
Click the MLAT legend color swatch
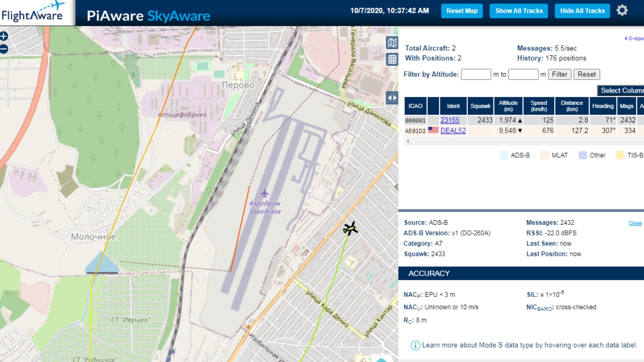(x=545, y=155)
